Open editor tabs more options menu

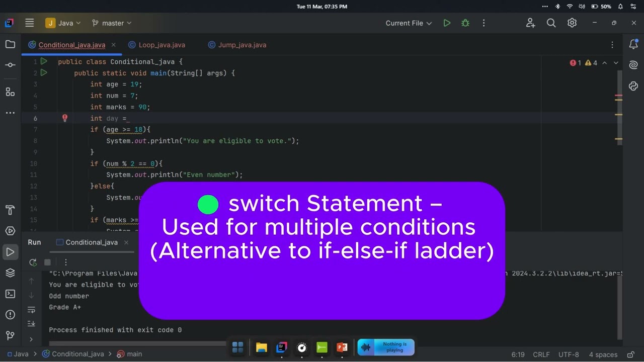pos(612,45)
